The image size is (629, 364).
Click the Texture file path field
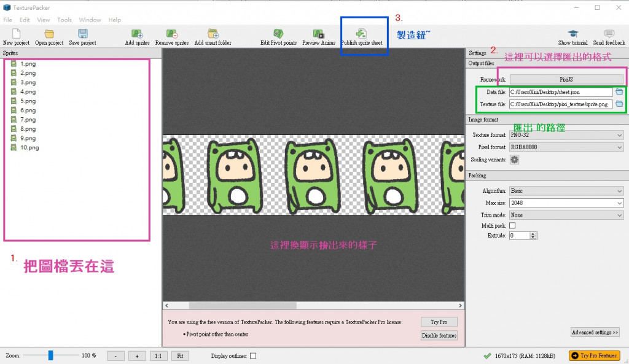click(561, 104)
